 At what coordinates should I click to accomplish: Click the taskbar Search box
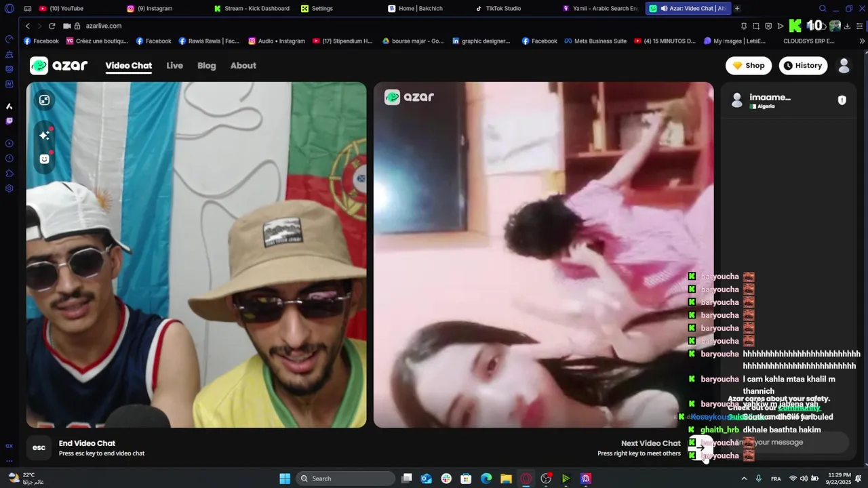346,479
